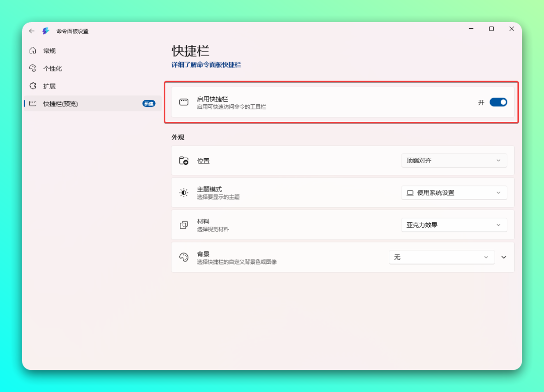The image size is (544, 392).
Task: Click the folder icon in 位置 row
Action: point(184,161)
